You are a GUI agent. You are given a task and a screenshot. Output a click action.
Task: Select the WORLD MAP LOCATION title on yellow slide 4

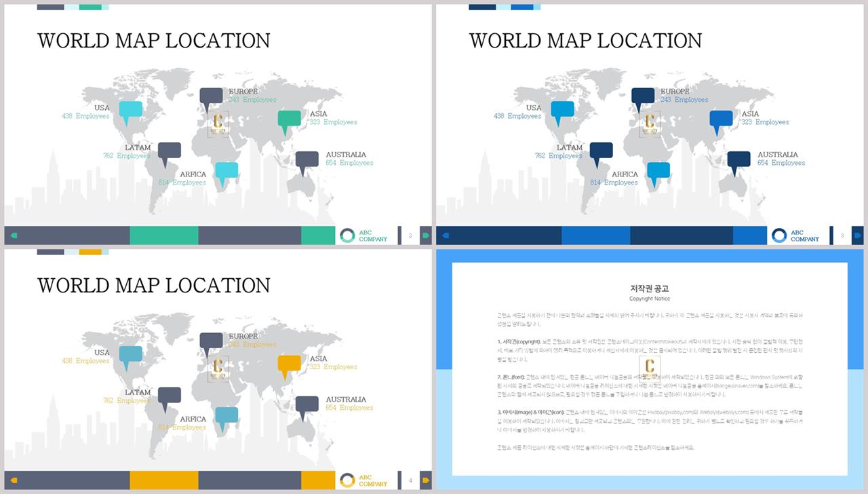[153, 286]
